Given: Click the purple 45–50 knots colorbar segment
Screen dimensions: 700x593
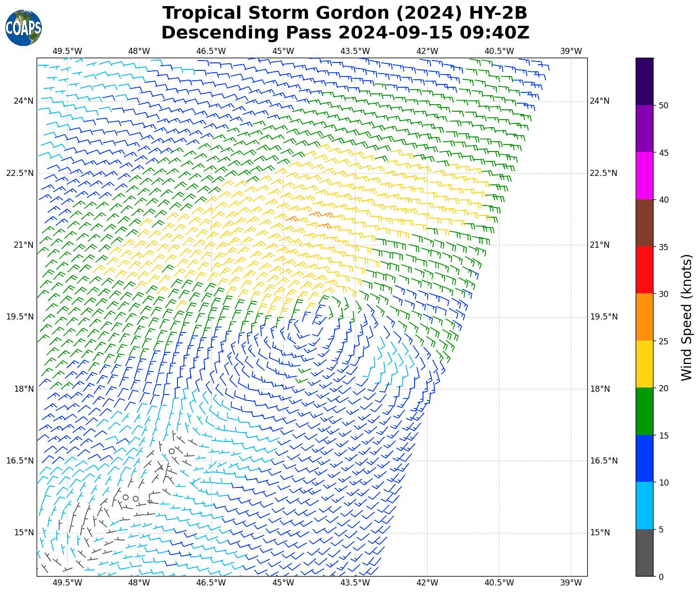Looking at the screenshot, I should tap(644, 129).
